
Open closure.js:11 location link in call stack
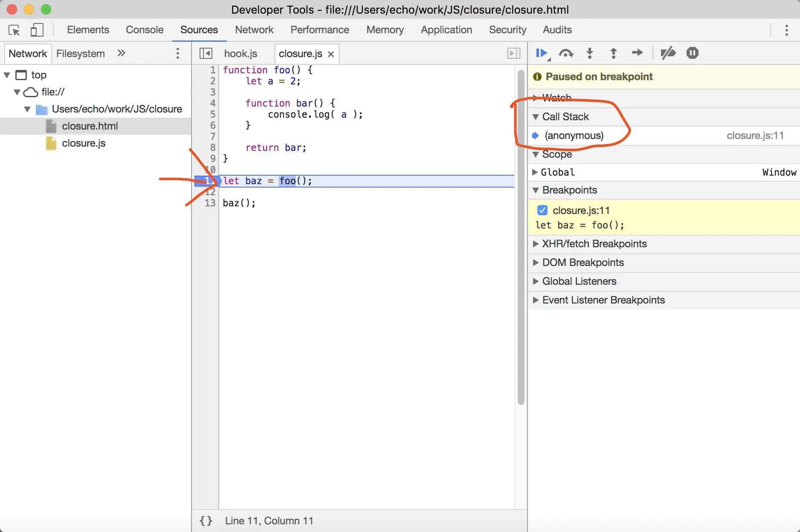pos(755,136)
